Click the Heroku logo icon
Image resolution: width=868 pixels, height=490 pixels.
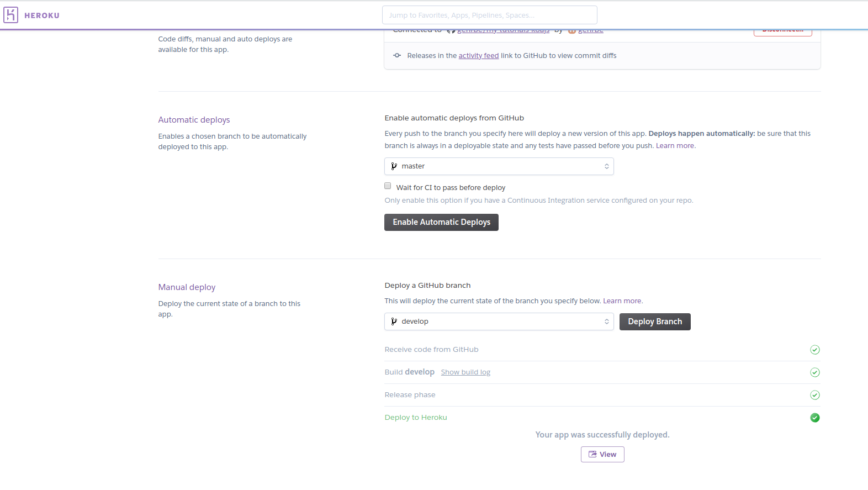tap(11, 15)
